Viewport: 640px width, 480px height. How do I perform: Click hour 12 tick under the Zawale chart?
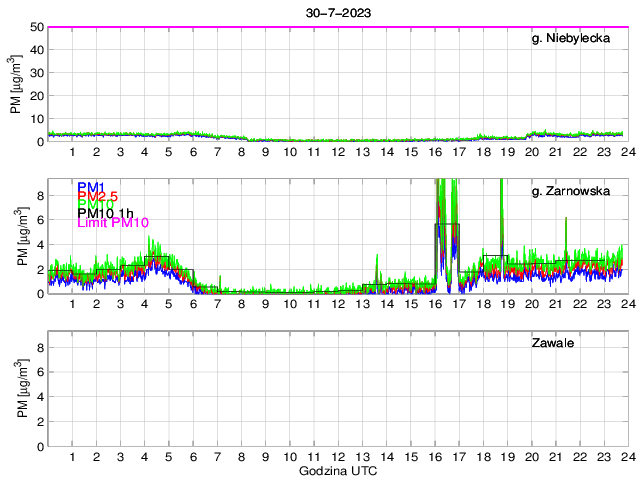338,456
